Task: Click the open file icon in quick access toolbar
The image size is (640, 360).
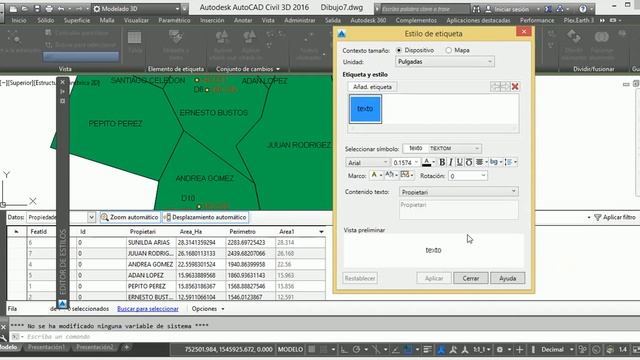Action: point(25,8)
